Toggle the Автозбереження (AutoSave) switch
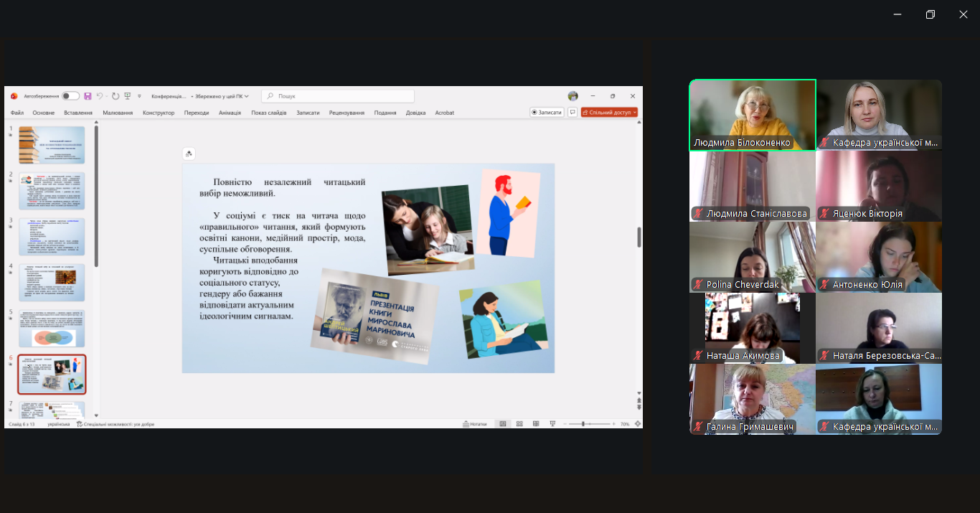 pos(70,95)
